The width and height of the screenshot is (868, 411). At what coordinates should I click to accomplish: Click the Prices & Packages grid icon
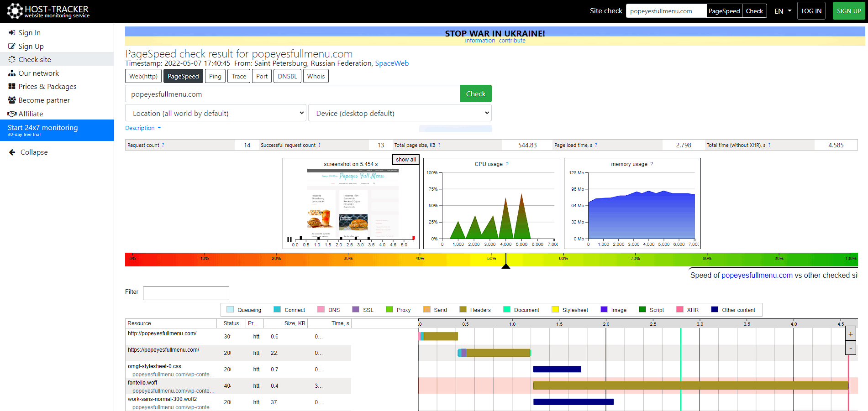[12, 87]
